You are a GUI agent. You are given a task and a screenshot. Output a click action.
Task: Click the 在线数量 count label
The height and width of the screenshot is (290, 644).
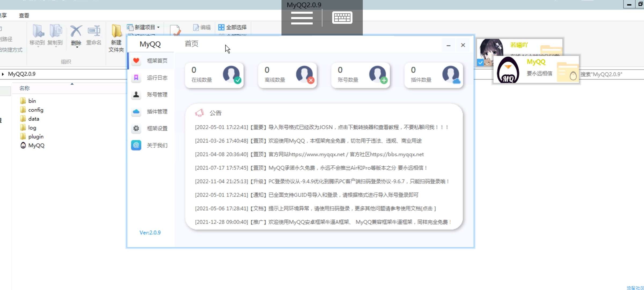tap(202, 80)
